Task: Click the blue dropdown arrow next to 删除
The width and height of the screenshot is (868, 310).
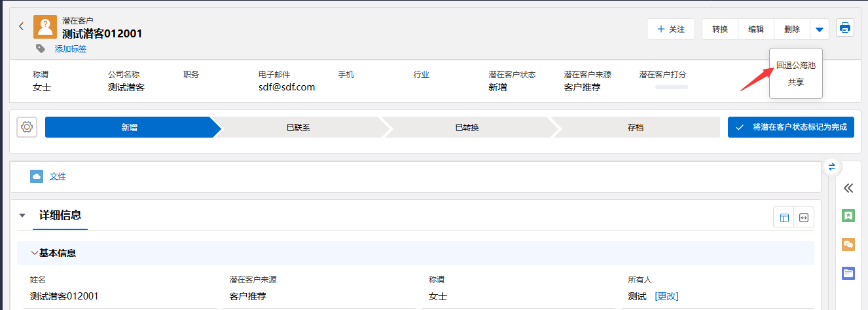Action: 820,29
